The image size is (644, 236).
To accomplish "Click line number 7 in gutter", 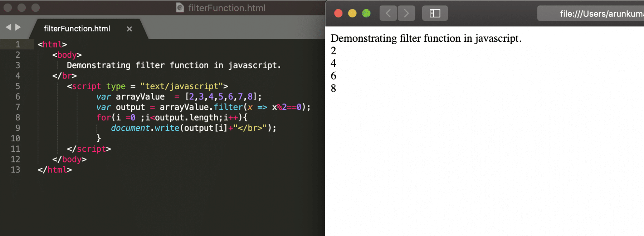I will [x=18, y=107].
